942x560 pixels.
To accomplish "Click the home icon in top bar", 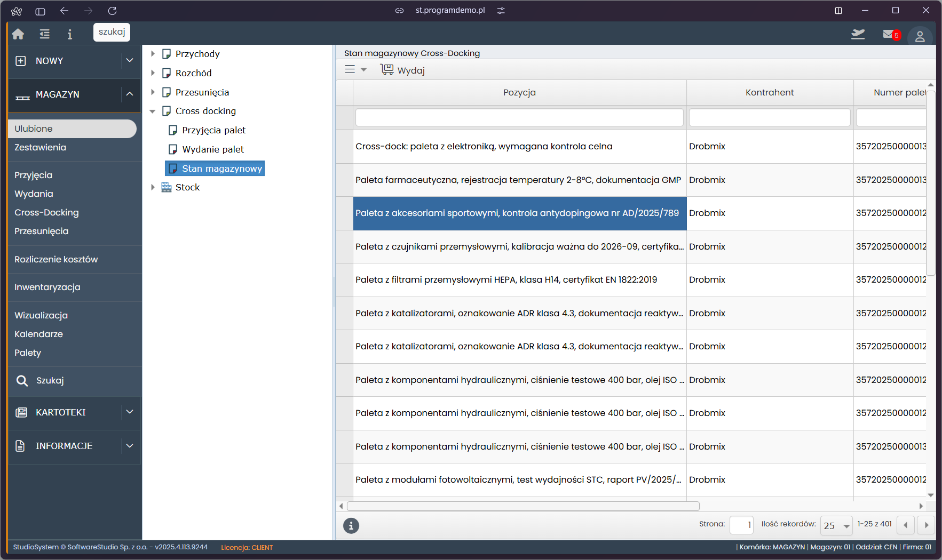I will pos(18,34).
